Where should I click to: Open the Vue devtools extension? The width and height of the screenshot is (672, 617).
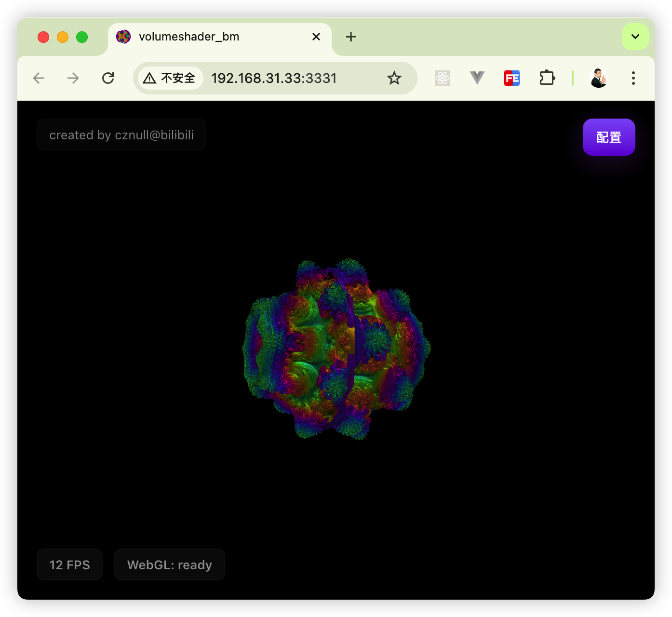tap(477, 78)
